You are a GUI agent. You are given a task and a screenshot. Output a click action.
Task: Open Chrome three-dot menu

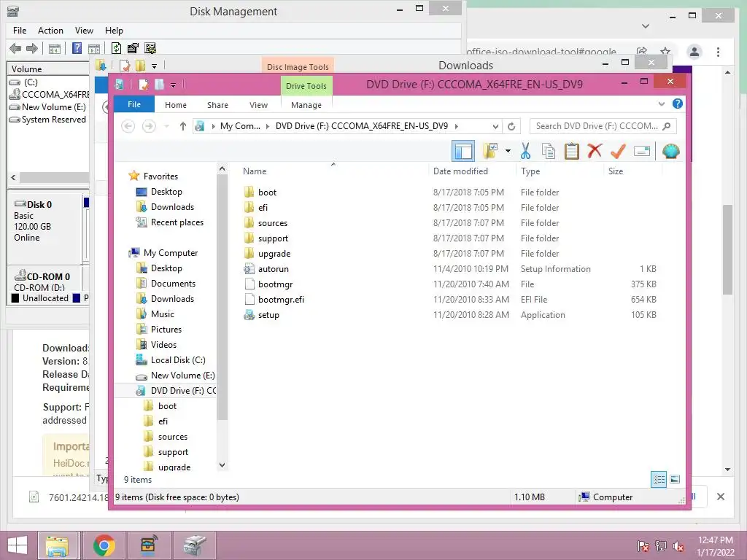point(718,52)
